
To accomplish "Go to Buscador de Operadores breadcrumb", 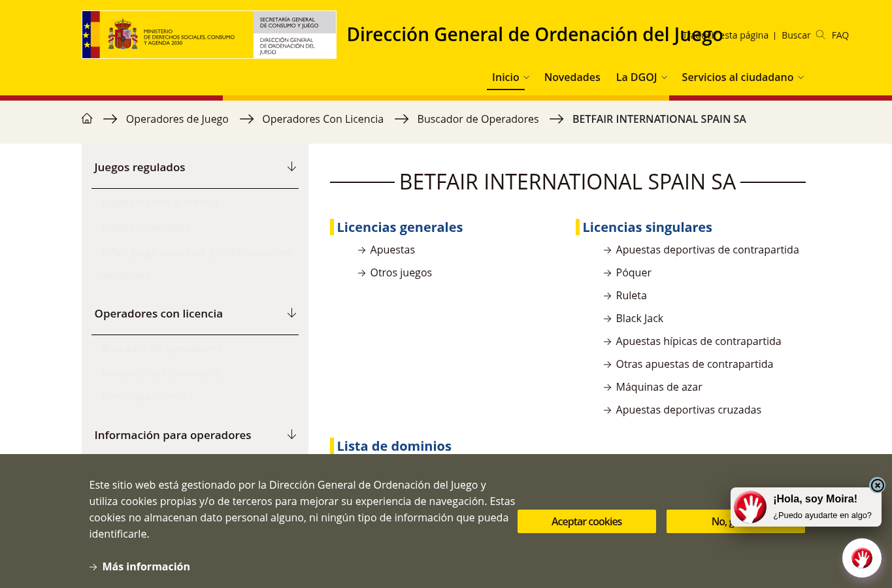I will click(478, 119).
